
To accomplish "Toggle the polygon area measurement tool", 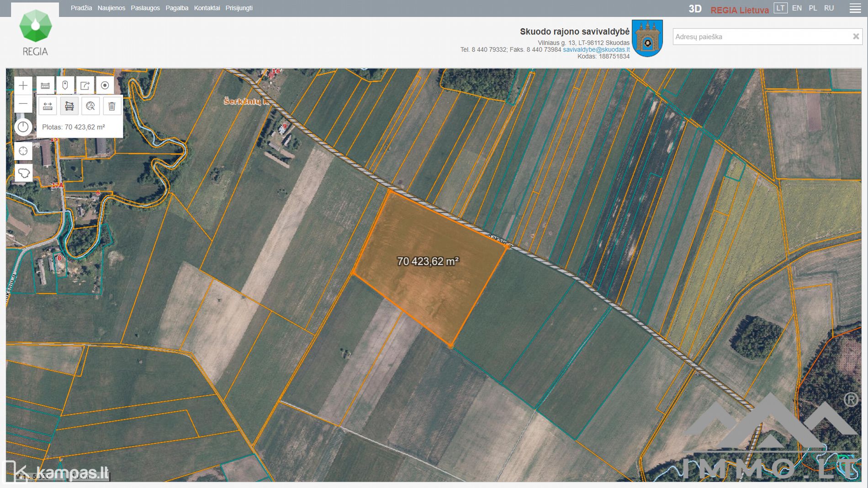I will pyautogui.click(x=69, y=106).
